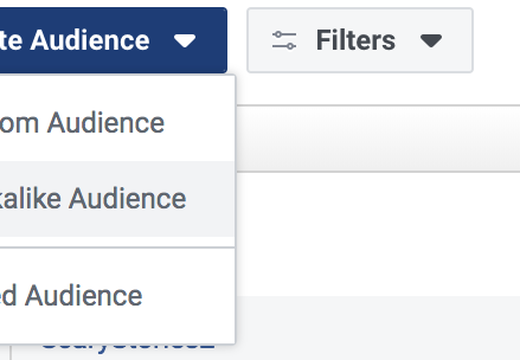Click the word Audience in the Custom entry
Image resolution: width=520 pixels, height=360 pixels.
click(106, 123)
